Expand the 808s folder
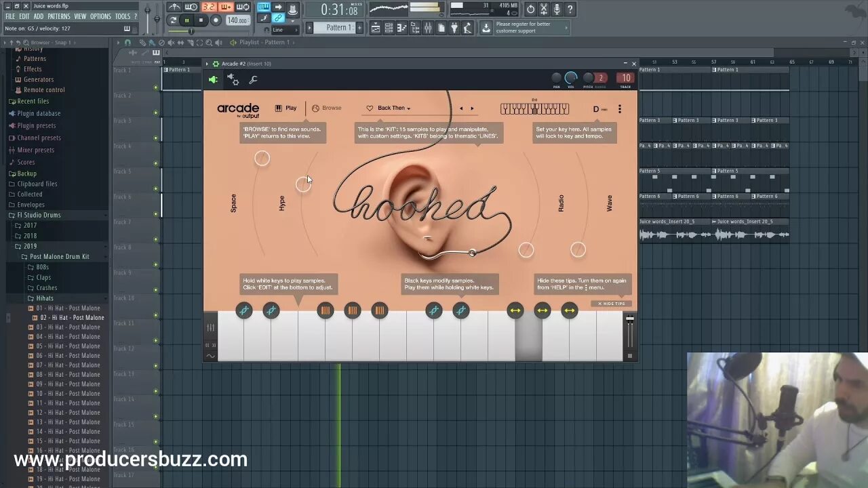The width and height of the screenshot is (868, 488). pyautogui.click(x=43, y=267)
